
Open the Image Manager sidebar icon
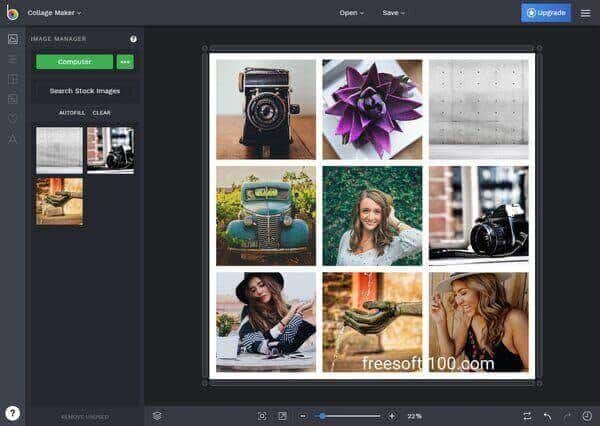point(13,39)
